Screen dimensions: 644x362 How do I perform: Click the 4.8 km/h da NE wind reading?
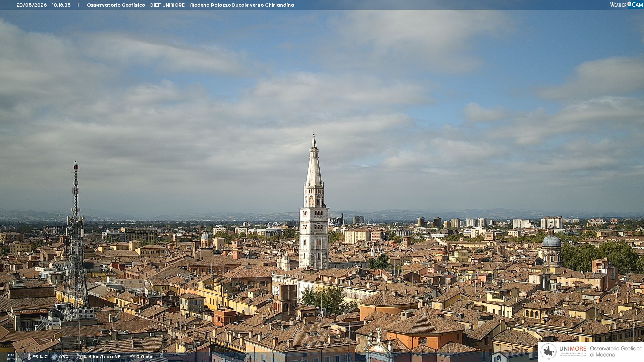point(102,357)
